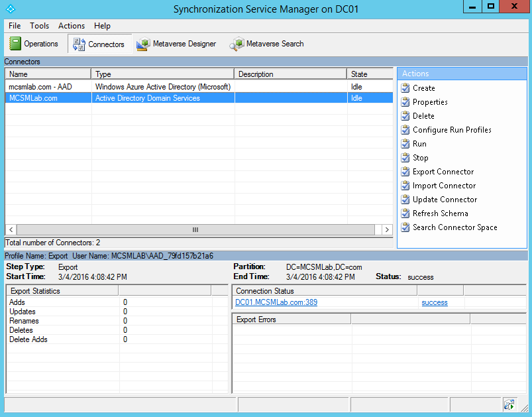The width and height of the screenshot is (532, 417).
Task: Click the DC=MCSMLab,DC=com partition value
Action: point(324,267)
